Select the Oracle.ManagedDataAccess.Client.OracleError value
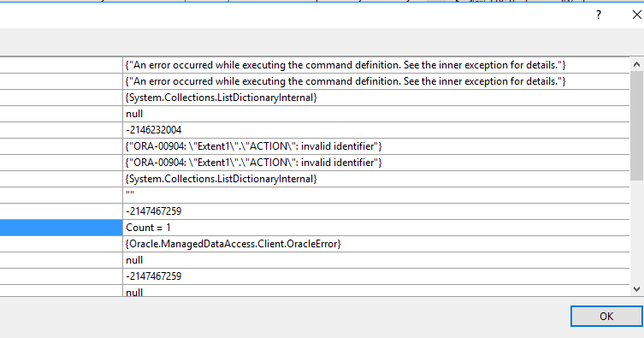Image resolution: width=644 pixels, height=338 pixels. click(233, 244)
